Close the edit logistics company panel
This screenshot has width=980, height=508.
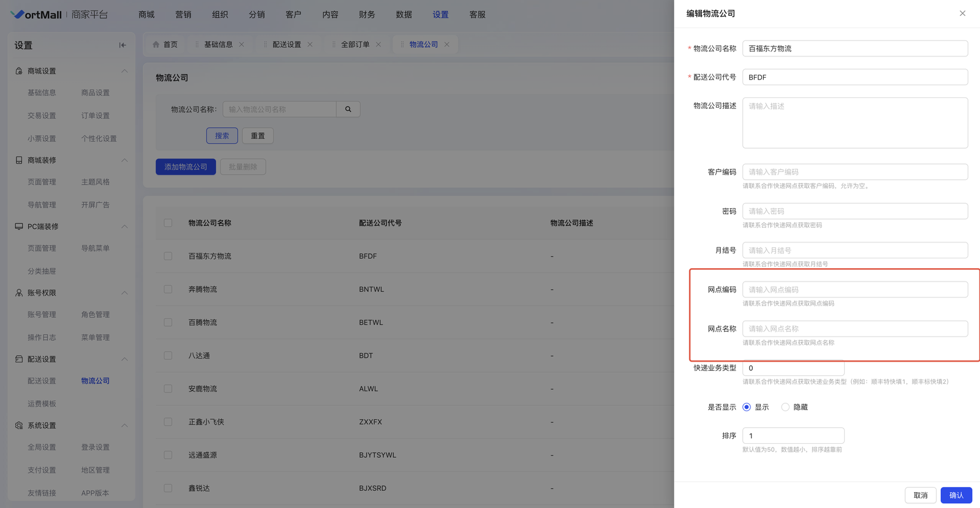tap(962, 13)
